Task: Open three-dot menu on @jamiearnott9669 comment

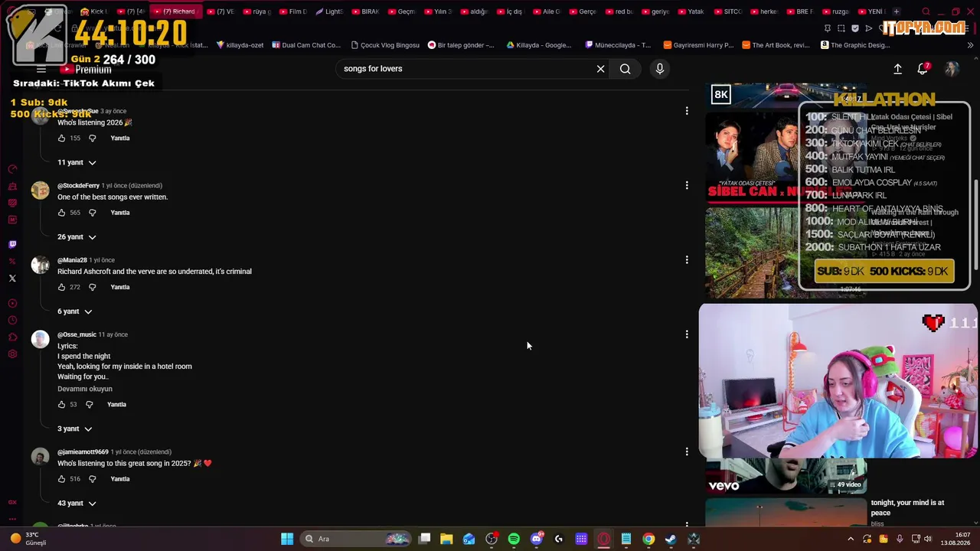Action: coord(687,452)
